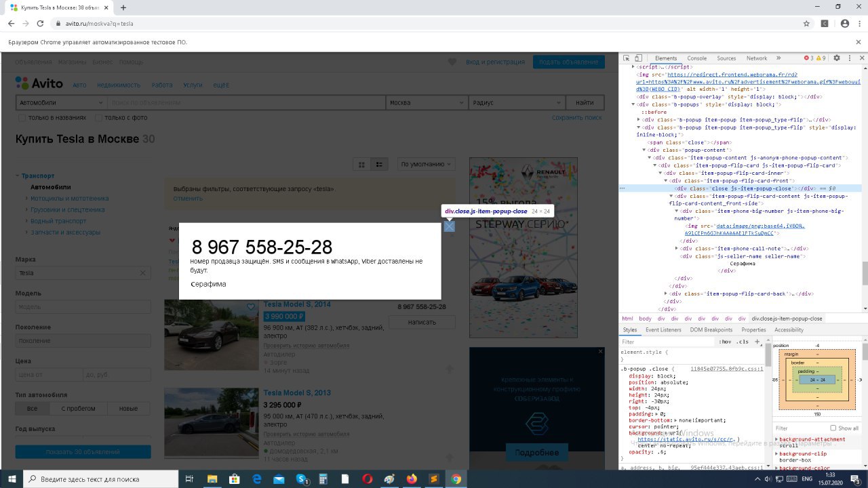This screenshot has height=488, width=868.
Task: Open the 'Автомобили' category dropdown
Action: click(x=61, y=102)
